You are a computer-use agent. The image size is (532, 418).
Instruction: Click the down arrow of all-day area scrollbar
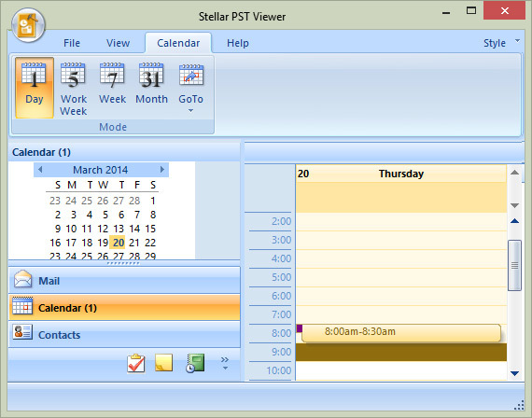point(514,205)
